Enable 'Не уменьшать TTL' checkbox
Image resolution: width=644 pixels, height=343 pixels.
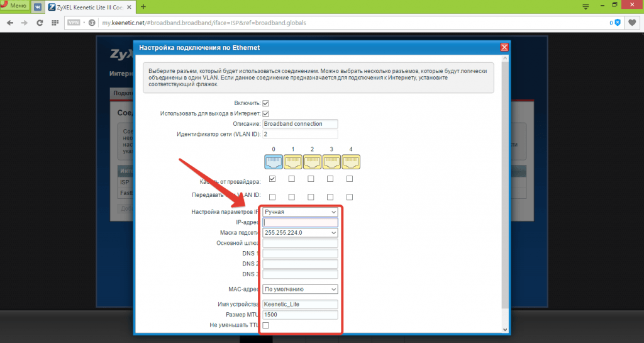pyautogui.click(x=265, y=325)
